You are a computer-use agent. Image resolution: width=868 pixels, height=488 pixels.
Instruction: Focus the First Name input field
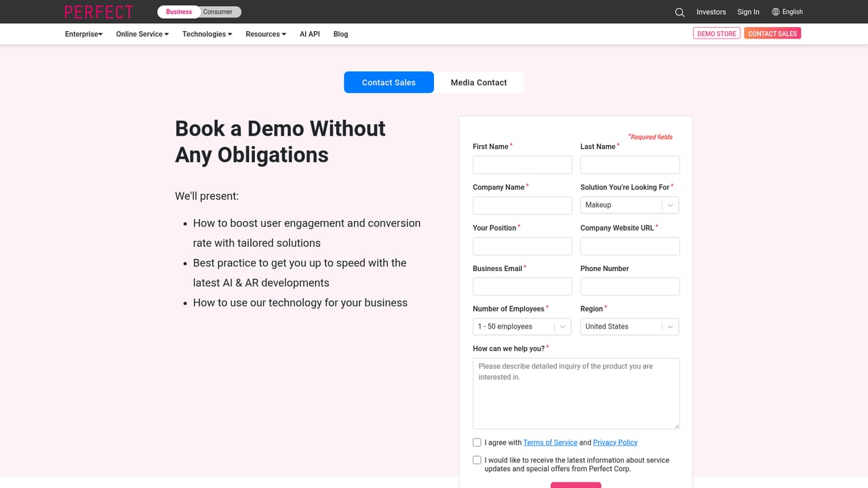[522, 165]
